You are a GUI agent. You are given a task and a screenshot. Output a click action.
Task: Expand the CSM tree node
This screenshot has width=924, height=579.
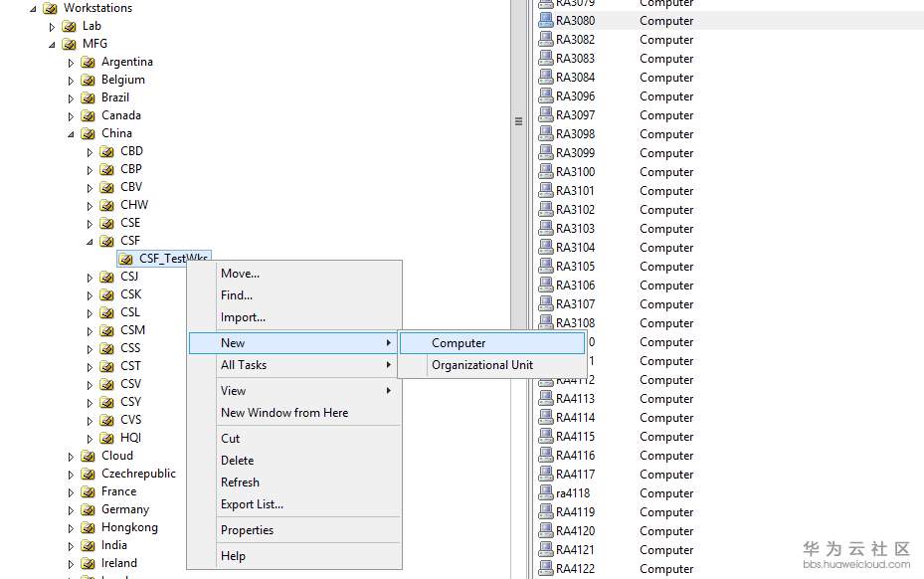pos(90,331)
